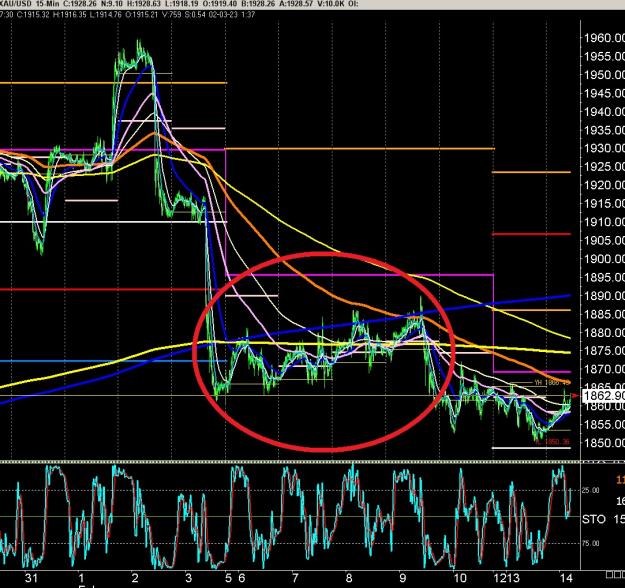Click the 1935.00 price axis label
The image size is (625, 588).
[x=604, y=130]
